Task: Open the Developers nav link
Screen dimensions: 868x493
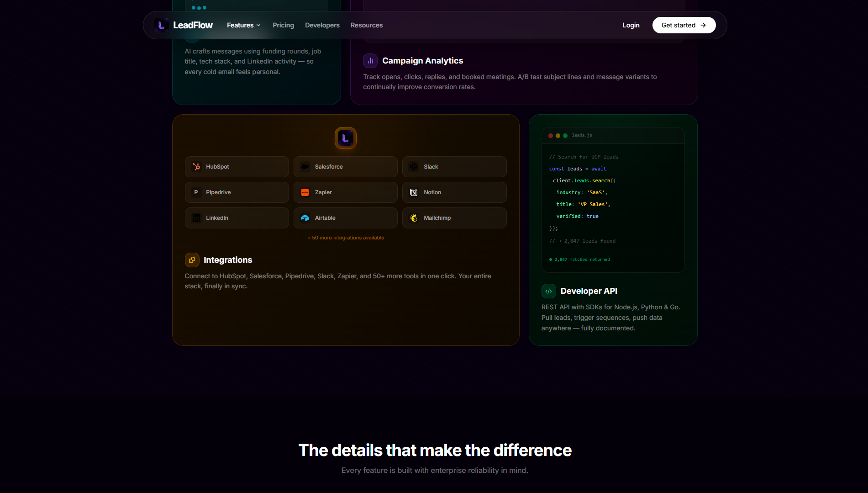Action: (322, 25)
